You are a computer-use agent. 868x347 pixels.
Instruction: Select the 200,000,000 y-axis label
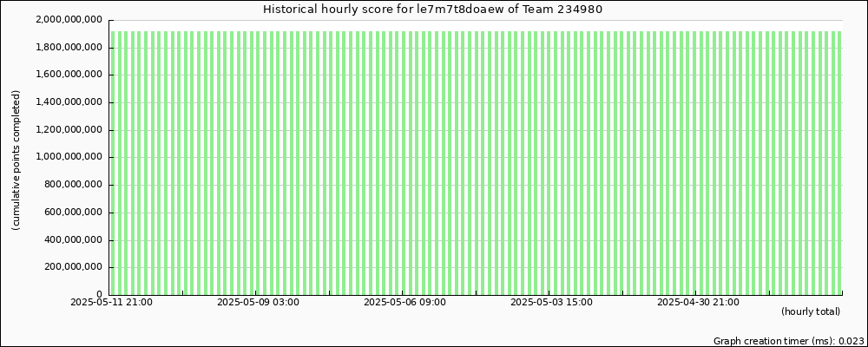click(74, 267)
